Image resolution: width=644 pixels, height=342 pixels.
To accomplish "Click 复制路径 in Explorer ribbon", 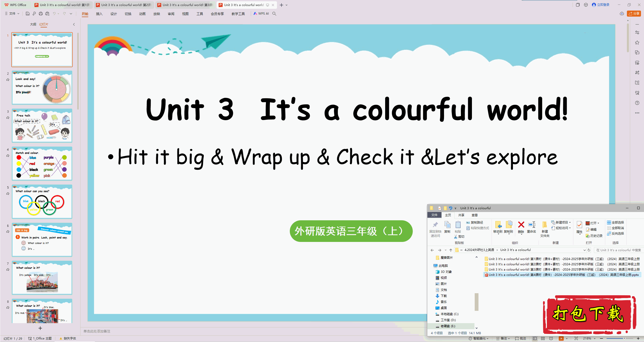I will click(475, 223).
